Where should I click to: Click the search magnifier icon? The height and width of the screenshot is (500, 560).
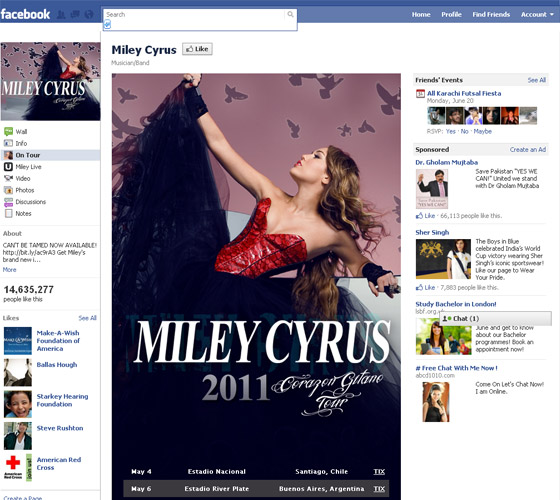290,14
